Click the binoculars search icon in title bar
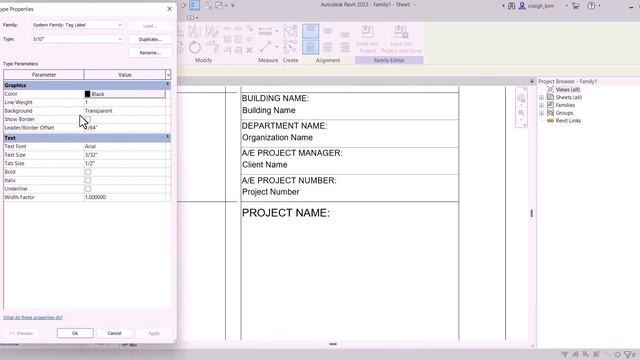This screenshot has height=360, width=640. point(511,6)
